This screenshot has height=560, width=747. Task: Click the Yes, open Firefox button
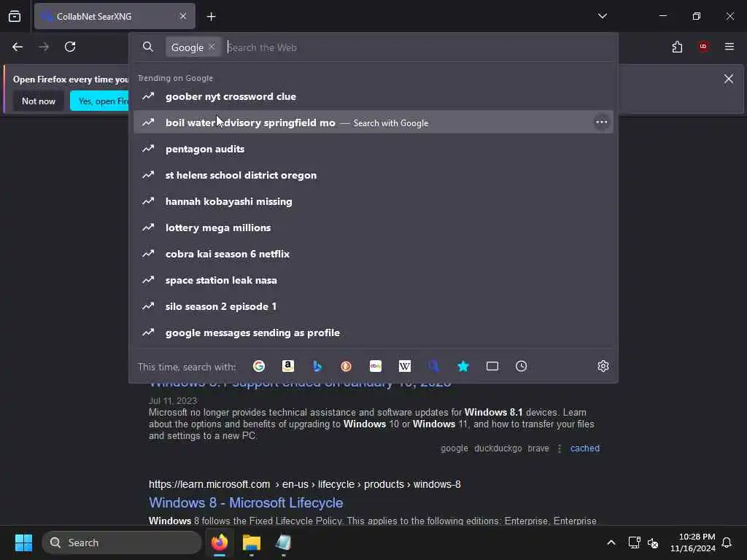pyautogui.click(x=99, y=101)
